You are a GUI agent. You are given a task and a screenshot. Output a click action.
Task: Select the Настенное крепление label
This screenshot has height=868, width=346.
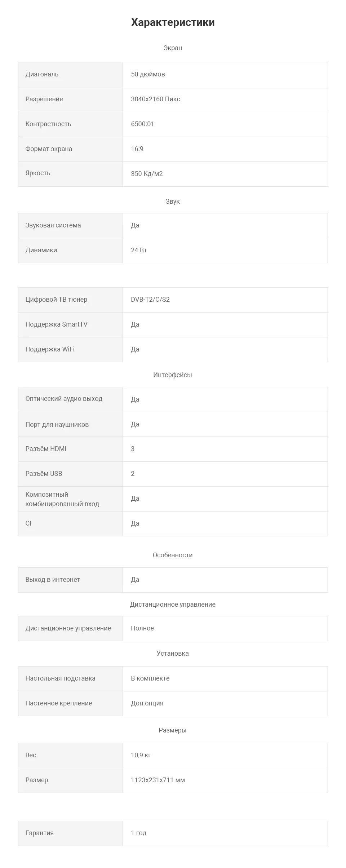coord(59,703)
